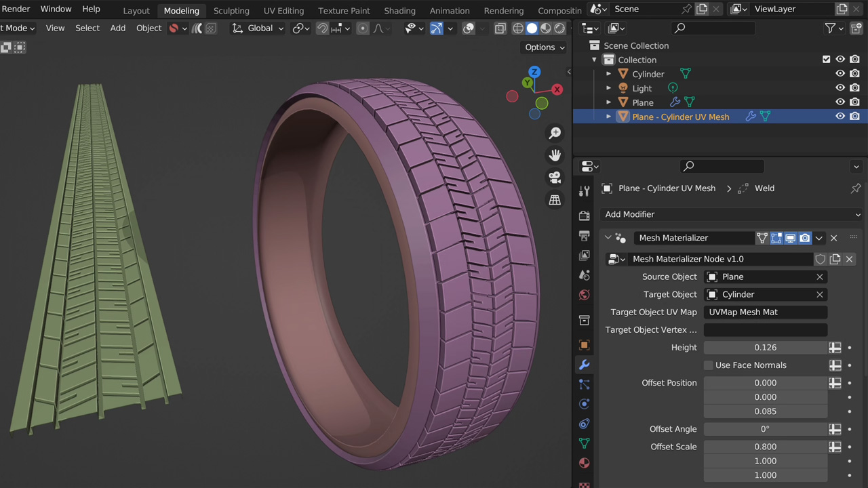The height and width of the screenshot is (488, 868).
Task: Open the viewport Options menu
Action: click(542, 47)
